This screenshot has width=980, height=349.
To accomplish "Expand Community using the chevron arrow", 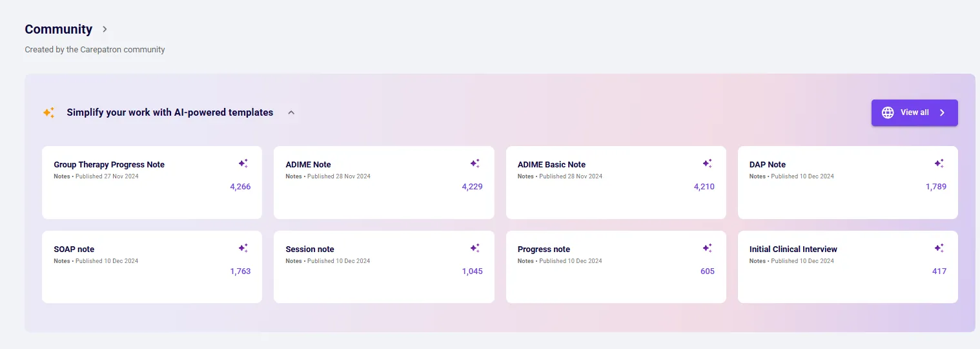I will pyautogui.click(x=105, y=29).
